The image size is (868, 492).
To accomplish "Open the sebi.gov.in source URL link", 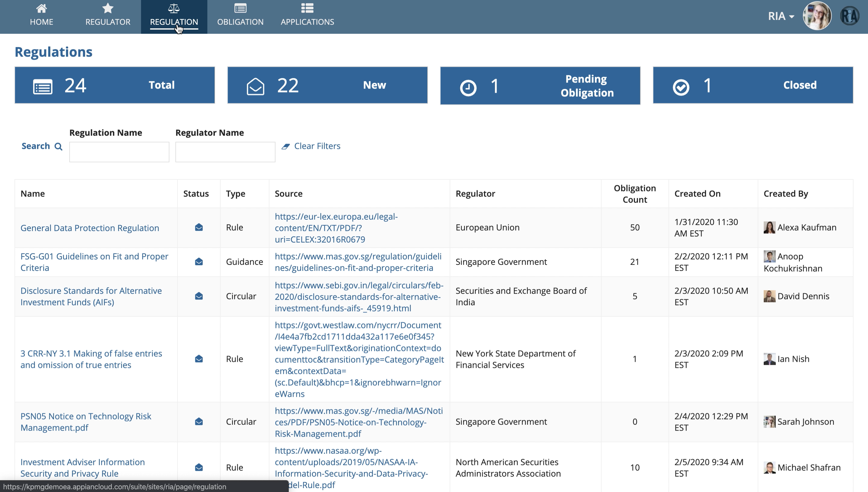I will [359, 296].
